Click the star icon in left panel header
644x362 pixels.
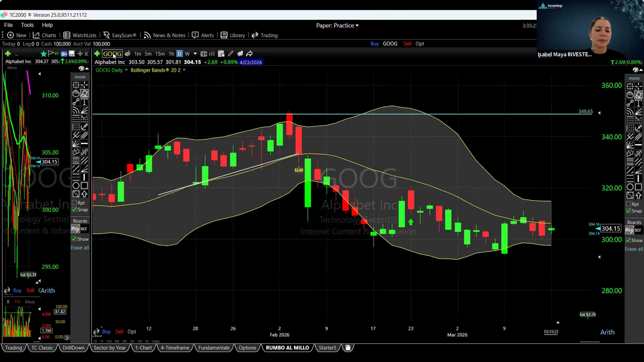43,54
